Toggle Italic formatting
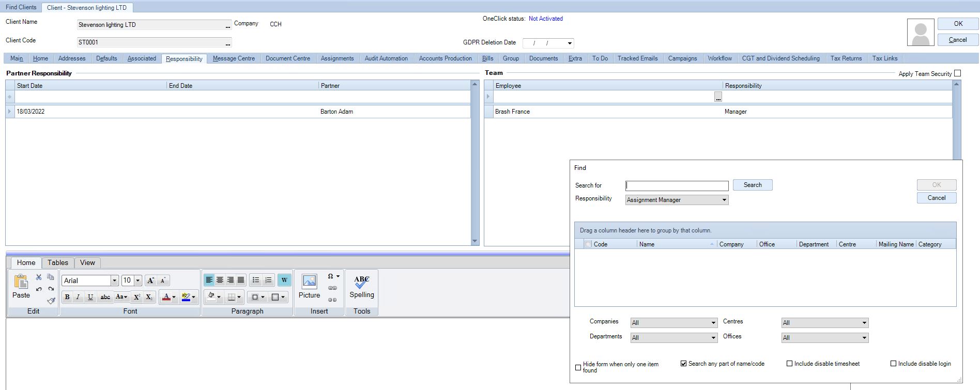 tap(78, 297)
